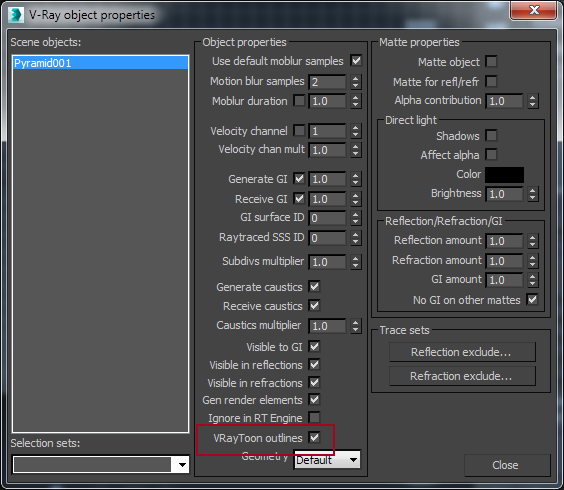Screen dimensions: 564x490
Task: Click the Moblur duration value field
Action: (x=327, y=101)
